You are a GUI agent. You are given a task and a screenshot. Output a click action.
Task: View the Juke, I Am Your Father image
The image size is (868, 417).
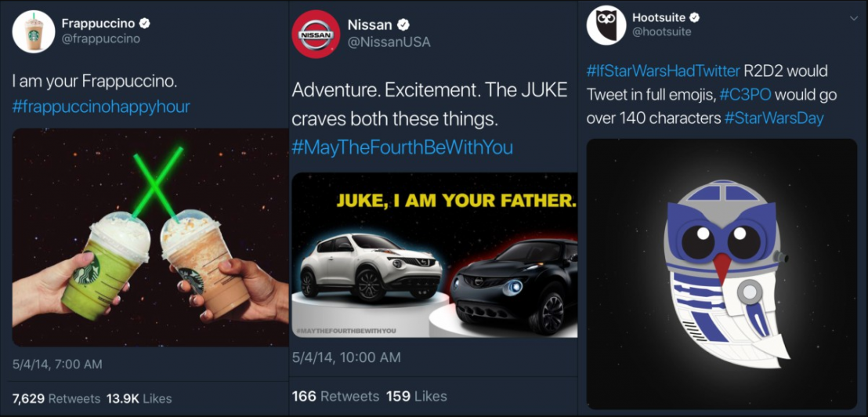click(x=435, y=256)
